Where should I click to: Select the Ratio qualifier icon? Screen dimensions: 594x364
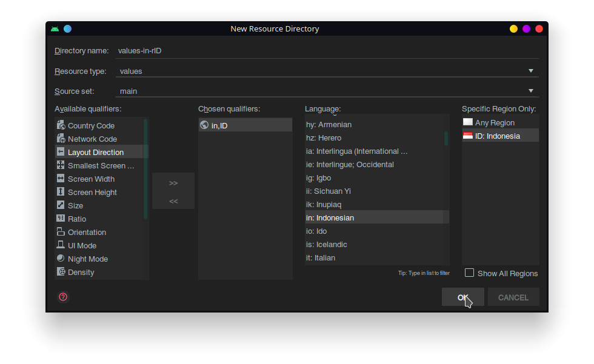tap(61, 218)
